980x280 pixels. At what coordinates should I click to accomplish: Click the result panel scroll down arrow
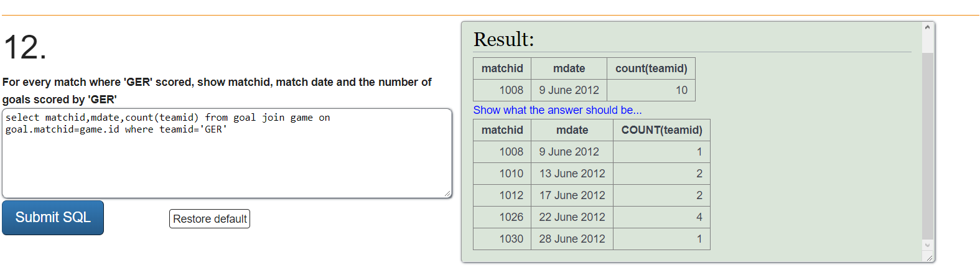(x=927, y=245)
